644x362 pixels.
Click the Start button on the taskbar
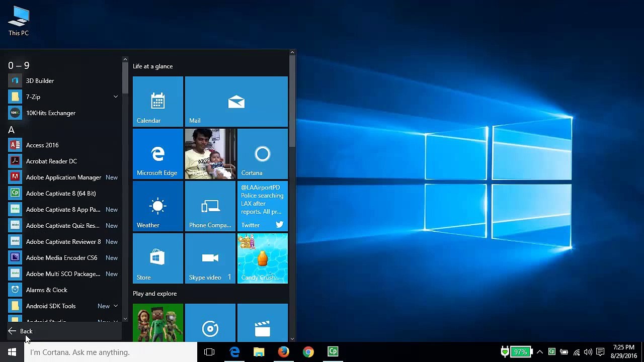coord(12,352)
